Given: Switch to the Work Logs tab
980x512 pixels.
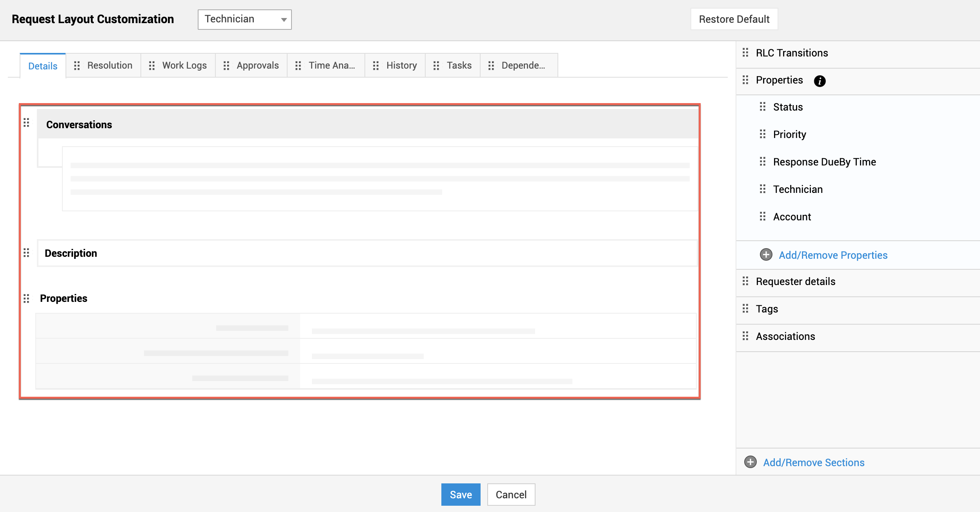Looking at the screenshot, I should pos(184,65).
